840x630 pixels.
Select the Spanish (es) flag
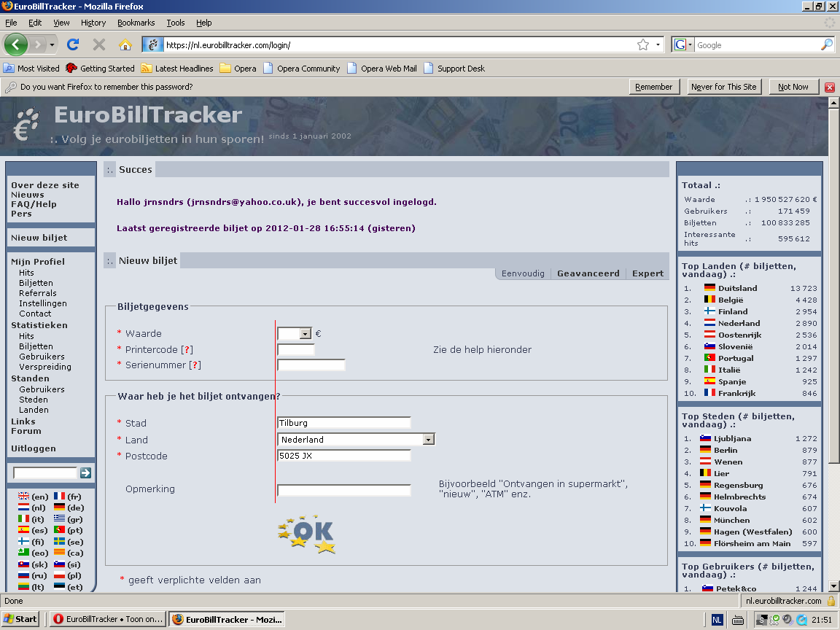23,530
